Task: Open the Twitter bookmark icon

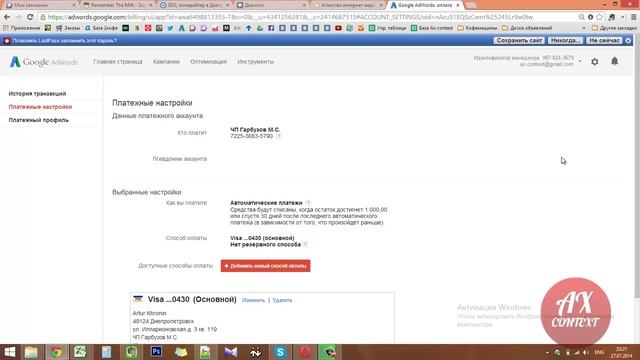Action: click(170, 28)
